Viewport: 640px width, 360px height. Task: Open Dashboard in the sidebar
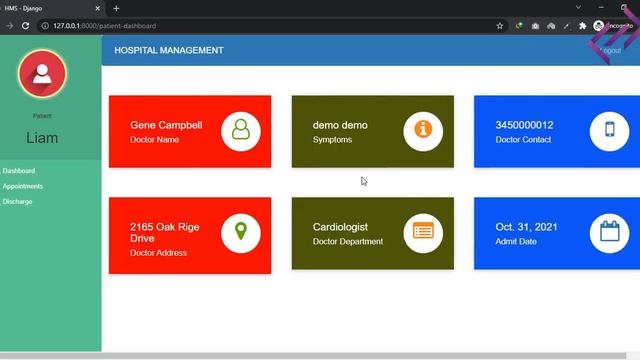point(19,171)
